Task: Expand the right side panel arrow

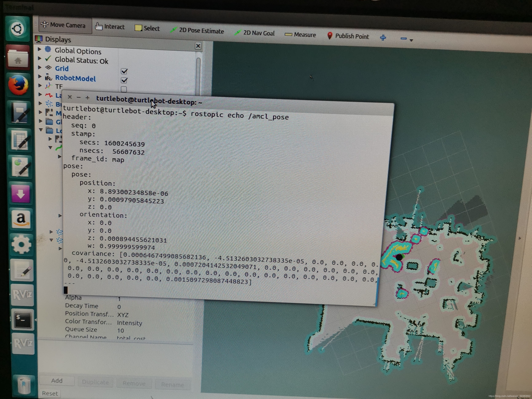Action: pyautogui.click(x=520, y=238)
